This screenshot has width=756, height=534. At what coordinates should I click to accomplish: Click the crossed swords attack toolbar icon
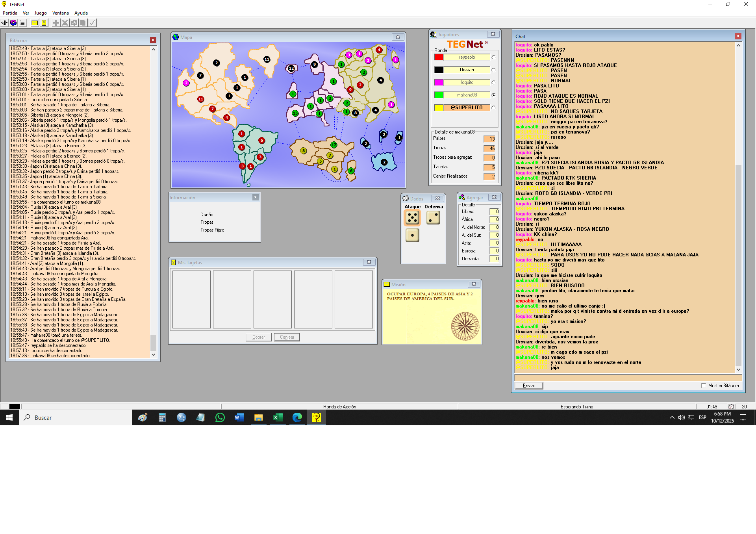tap(65, 23)
